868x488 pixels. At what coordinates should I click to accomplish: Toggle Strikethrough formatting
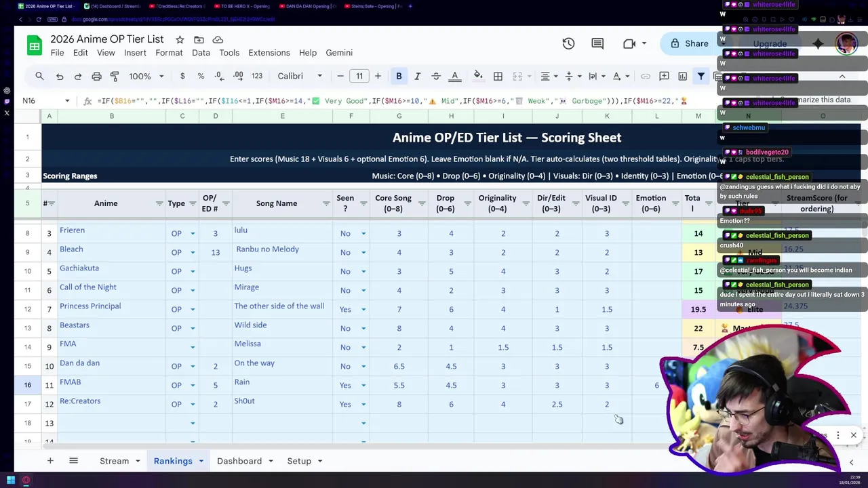[x=436, y=76]
